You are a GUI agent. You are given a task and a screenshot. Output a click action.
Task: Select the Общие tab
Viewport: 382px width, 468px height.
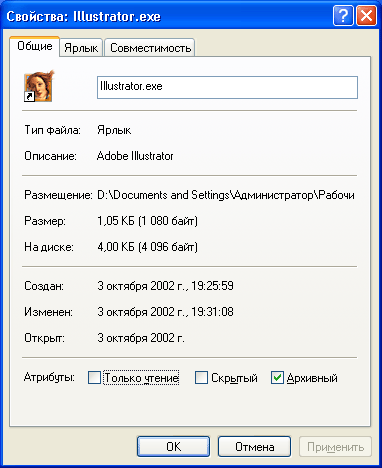coord(35,46)
